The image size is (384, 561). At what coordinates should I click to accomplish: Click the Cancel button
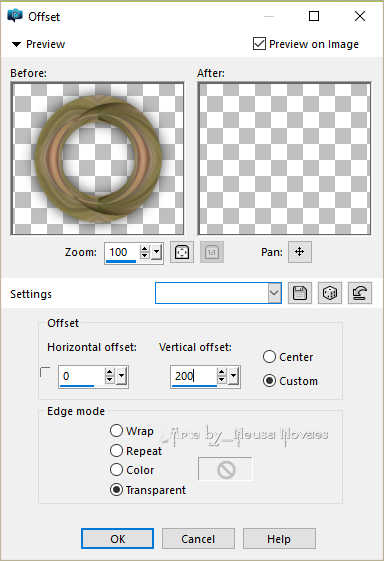click(x=198, y=539)
